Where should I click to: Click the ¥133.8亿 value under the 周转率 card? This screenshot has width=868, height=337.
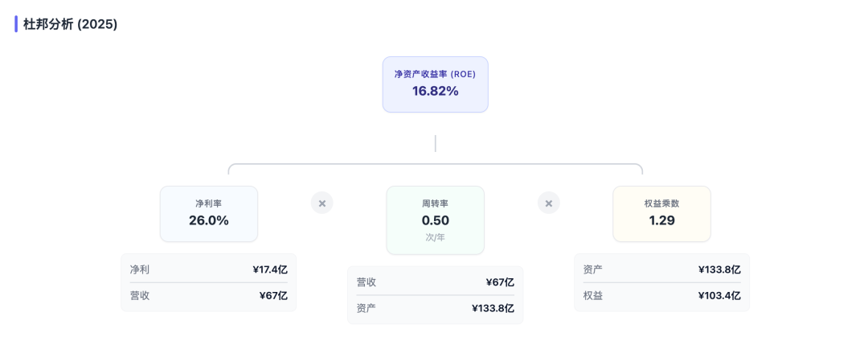point(493,308)
